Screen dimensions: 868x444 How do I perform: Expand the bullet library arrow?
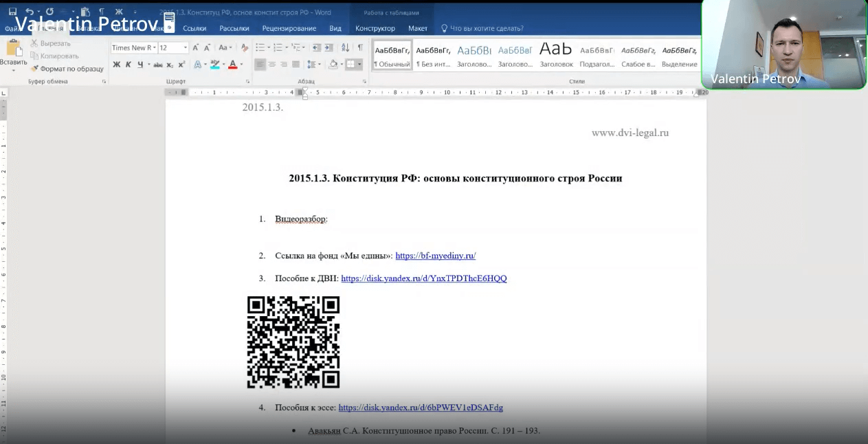[268, 47]
